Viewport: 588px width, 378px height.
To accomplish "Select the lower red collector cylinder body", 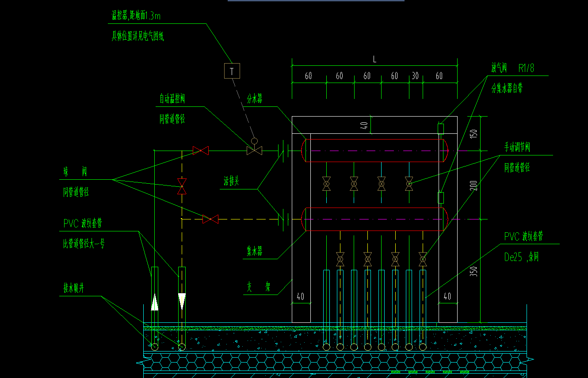I will point(374,219).
